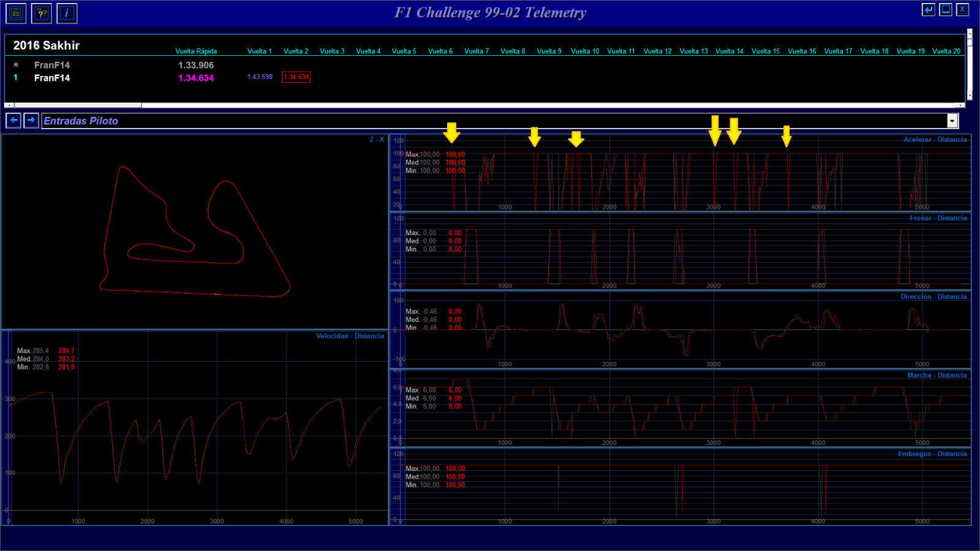Image resolution: width=980 pixels, height=551 pixels.
Task: Click the lap table scrollbar left arrow
Action: coord(9,105)
